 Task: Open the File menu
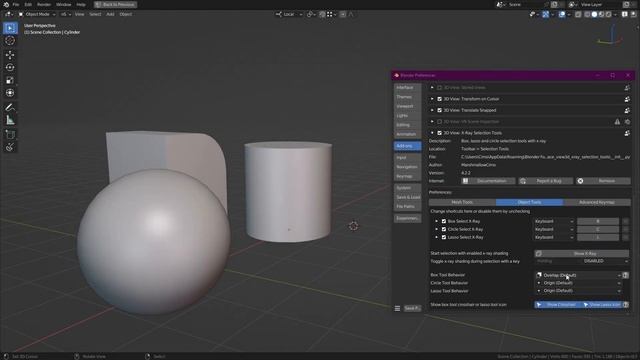[16, 4]
